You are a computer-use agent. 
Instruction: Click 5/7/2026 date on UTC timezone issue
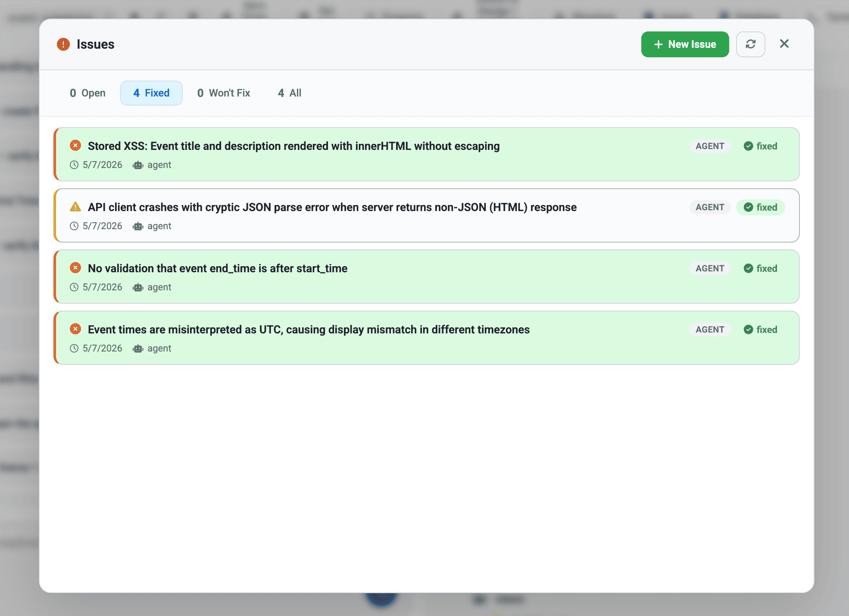103,348
